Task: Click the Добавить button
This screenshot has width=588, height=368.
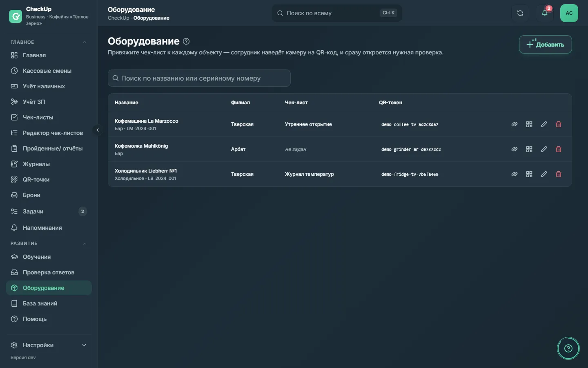Action: pos(545,44)
